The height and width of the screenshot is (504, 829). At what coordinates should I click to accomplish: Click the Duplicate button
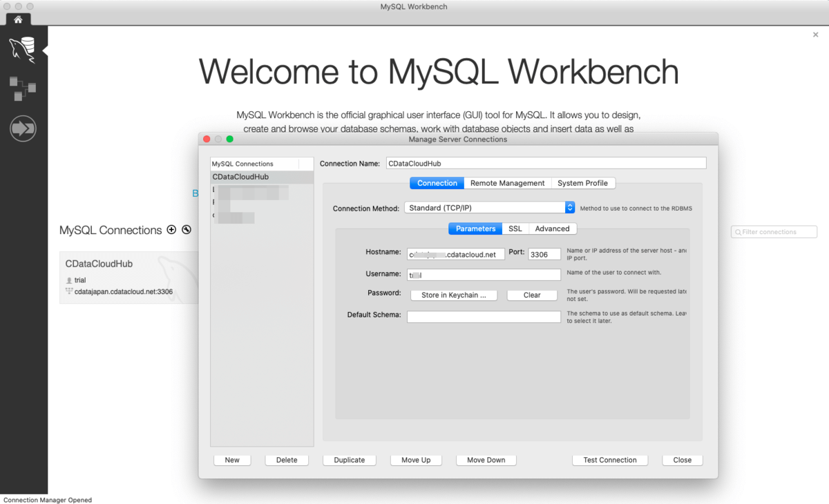click(350, 460)
